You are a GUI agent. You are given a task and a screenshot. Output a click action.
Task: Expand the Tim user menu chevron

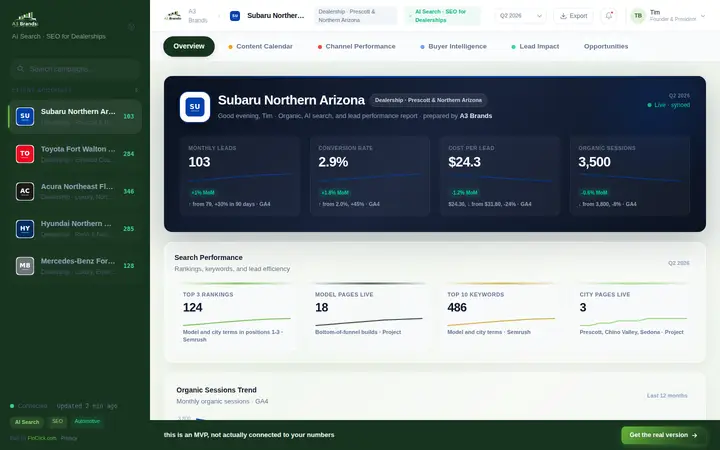pyautogui.click(x=703, y=16)
